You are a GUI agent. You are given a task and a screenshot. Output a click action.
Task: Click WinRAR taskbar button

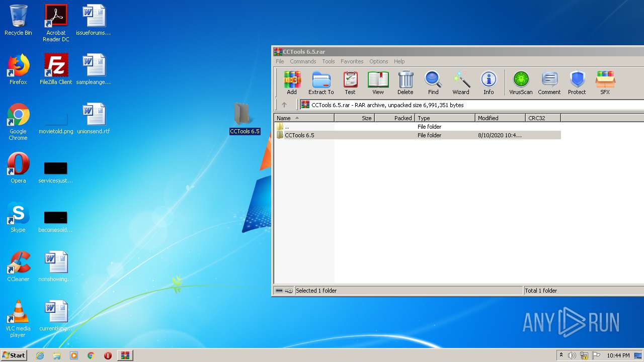point(125,355)
